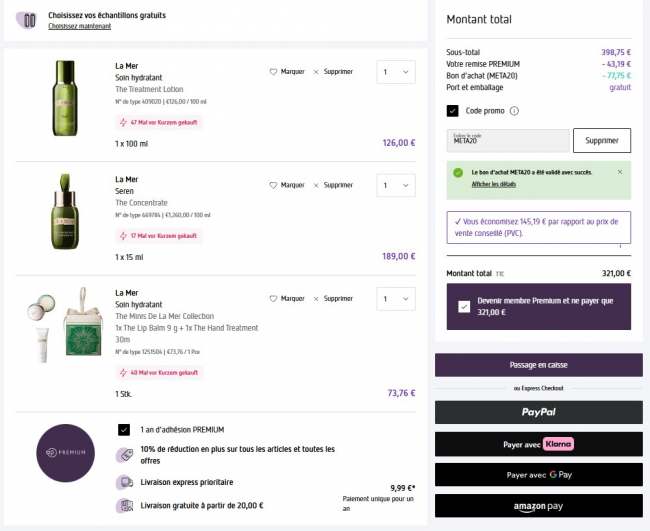
Task: Pay with the PayPal express button
Action: pyautogui.click(x=538, y=412)
